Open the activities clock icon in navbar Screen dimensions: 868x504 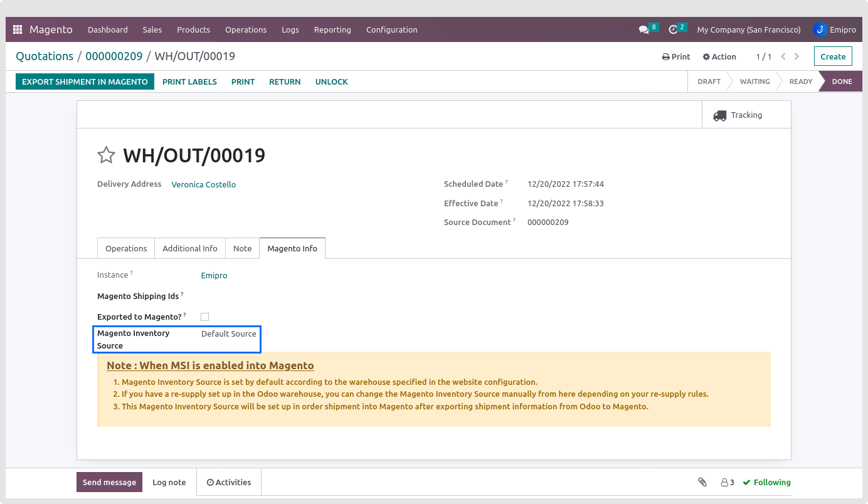pyautogui.click(x=673, y=29)
